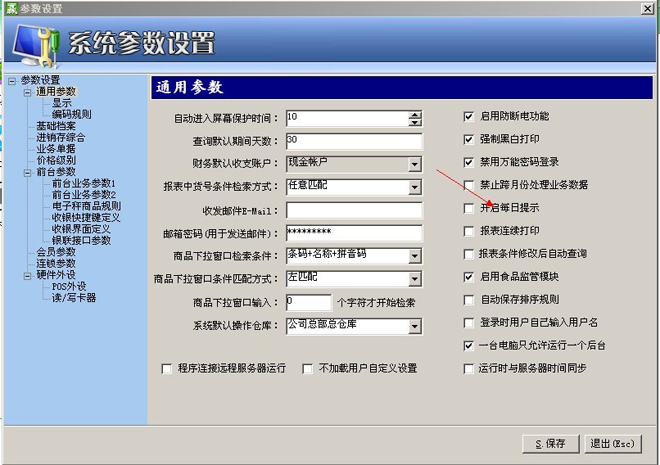Select 会员参数 in the tree

[x=56, y=252]
